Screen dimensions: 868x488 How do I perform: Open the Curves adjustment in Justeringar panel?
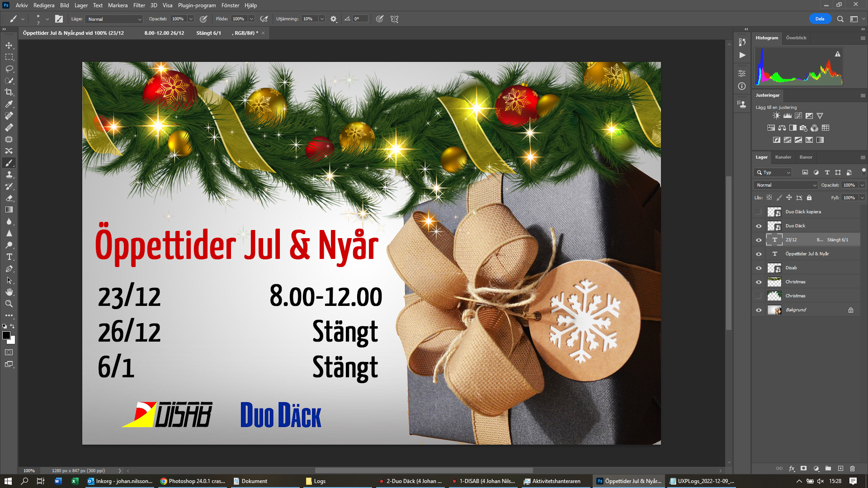tap(798, 115)
